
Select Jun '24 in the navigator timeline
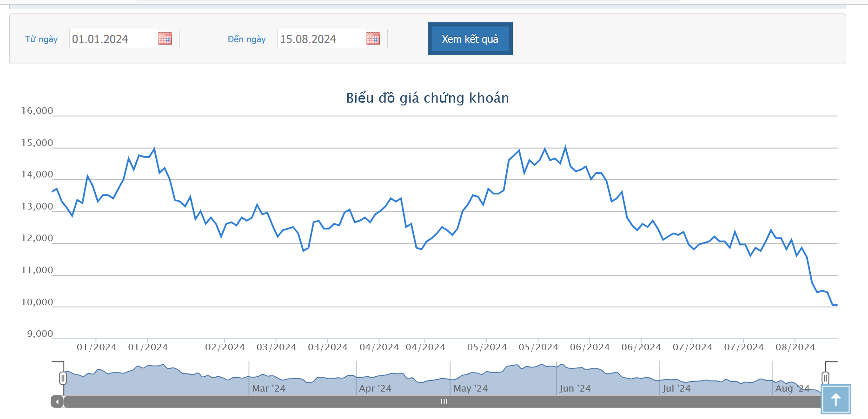tap(575, 388)
